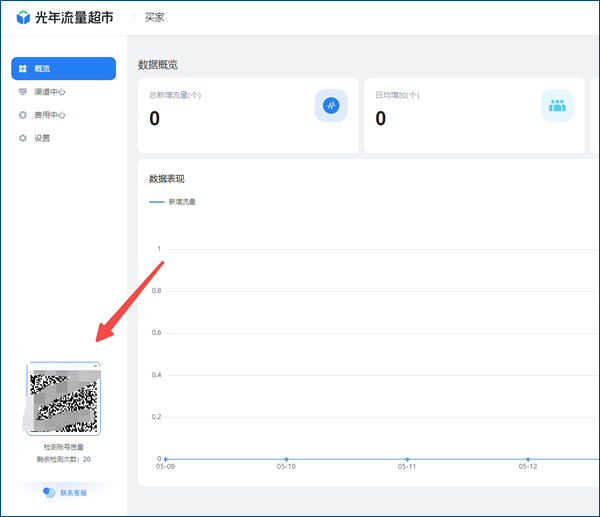Open the 概览 sidebar menu item
Screen dimensions: 600x517
click(x=64, y=68)
